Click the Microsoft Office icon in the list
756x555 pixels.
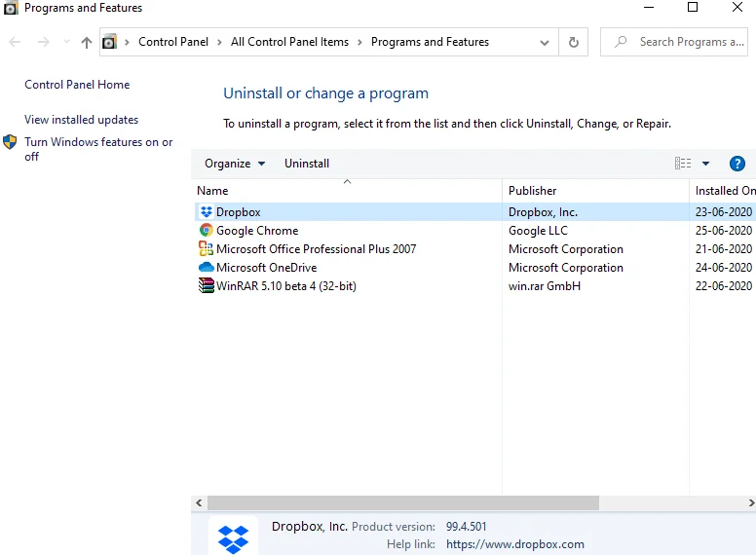(207, 248)
